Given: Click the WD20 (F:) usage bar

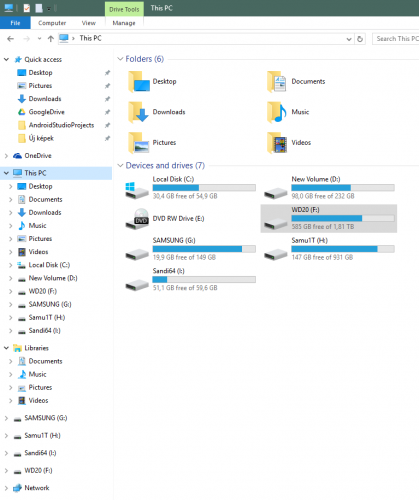Looking at the screenshot, I should [x=343, y=218].
